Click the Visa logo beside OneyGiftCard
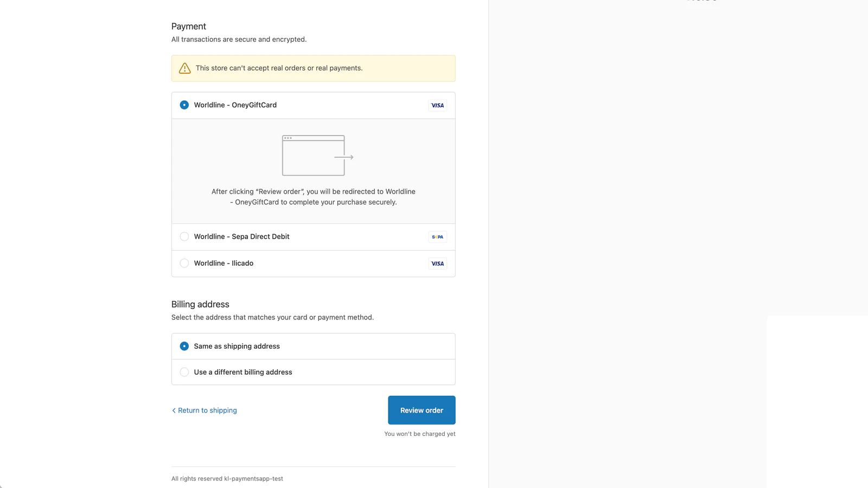The width and height of the screenshot is (868, 488). click(437, 105)
